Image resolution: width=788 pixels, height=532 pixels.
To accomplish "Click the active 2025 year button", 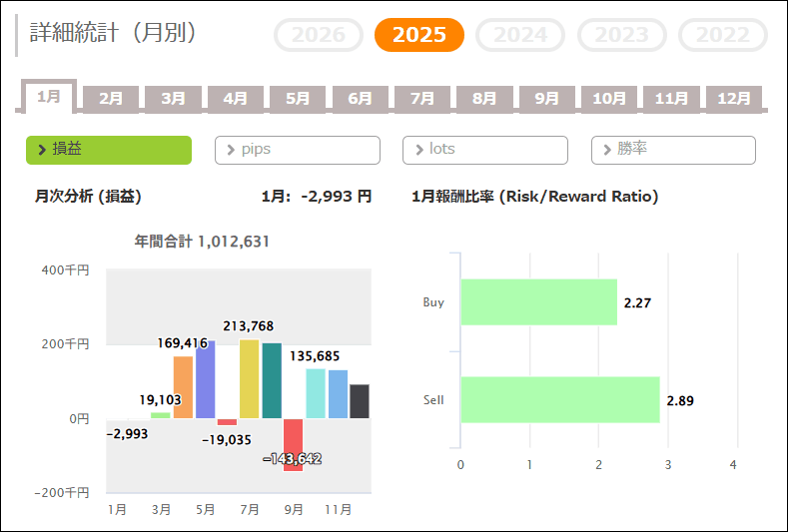I will pos(419,35).
